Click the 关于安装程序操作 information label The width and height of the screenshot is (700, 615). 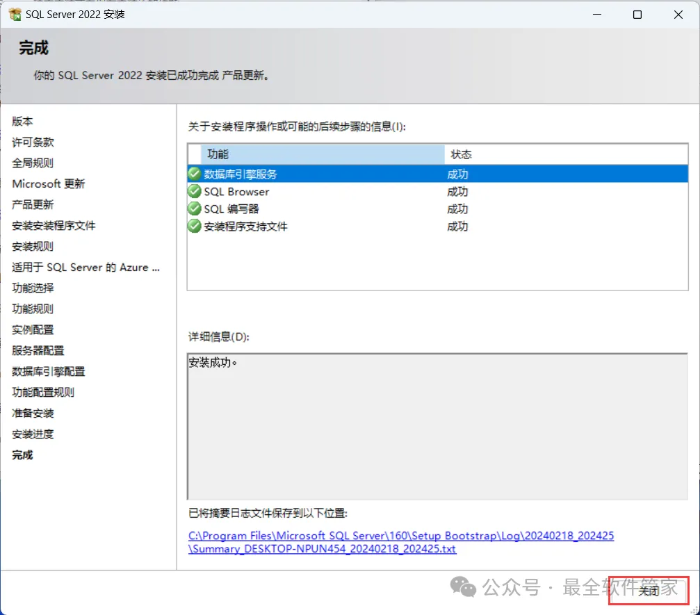click(x=297, y=126)
